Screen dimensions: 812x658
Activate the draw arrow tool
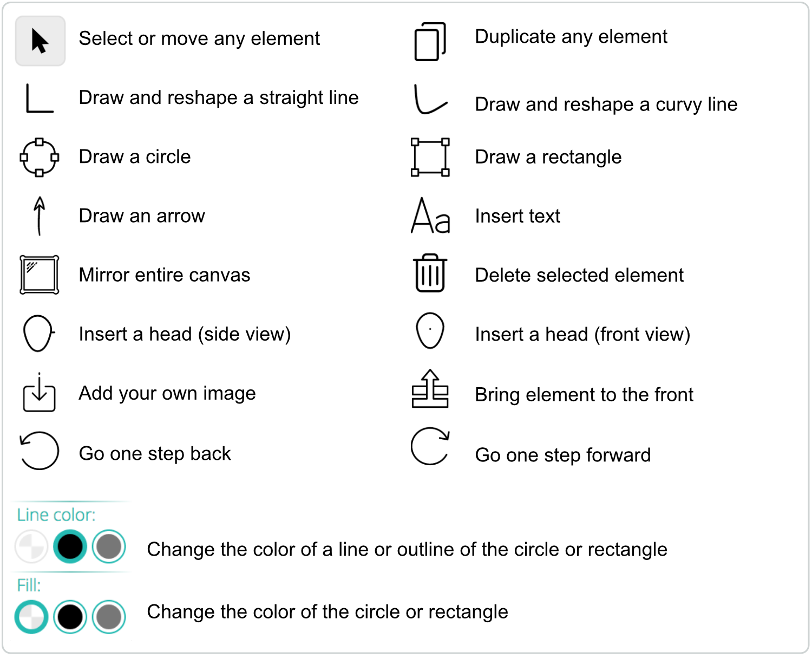39,216
